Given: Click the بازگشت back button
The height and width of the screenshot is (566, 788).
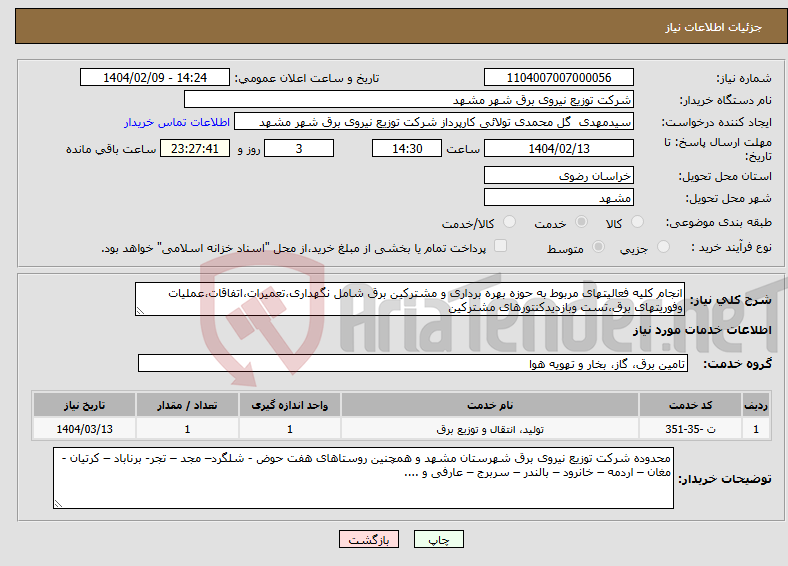Looking at the screenshot, I should tap(369, 539).
